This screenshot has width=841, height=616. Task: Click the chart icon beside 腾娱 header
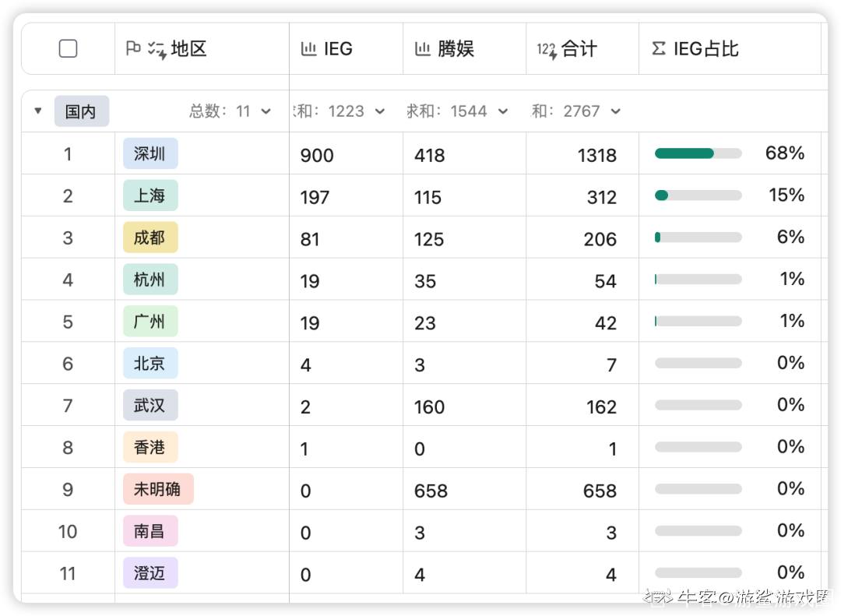click(x=422, y=49)
